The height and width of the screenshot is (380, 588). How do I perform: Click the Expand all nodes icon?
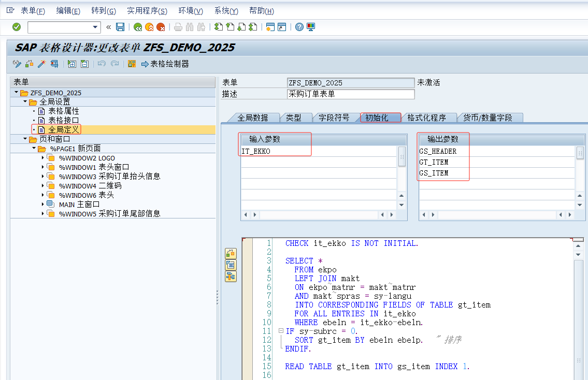pos(72,64)
